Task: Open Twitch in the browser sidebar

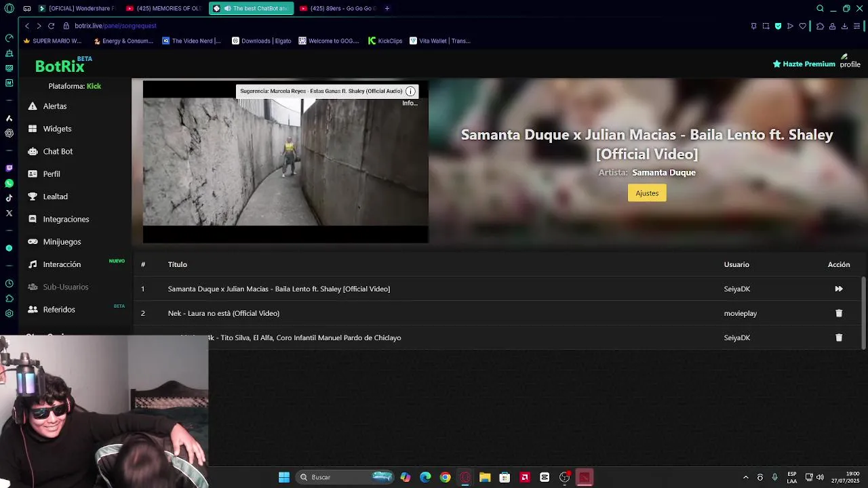Action: pos(9,168)
